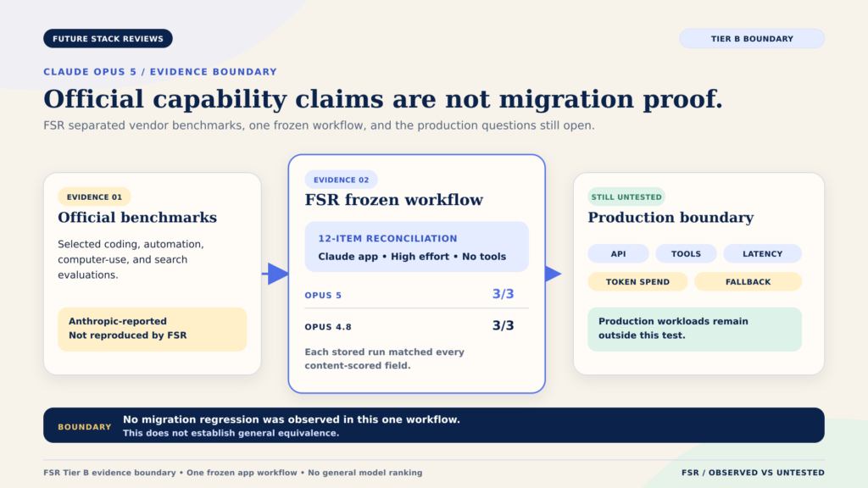Viewport: 868px width, 488px height.
Task: Click the 'Anthropic-reported Not reproduced by FSR' note
Action: [x=153, y=329]
